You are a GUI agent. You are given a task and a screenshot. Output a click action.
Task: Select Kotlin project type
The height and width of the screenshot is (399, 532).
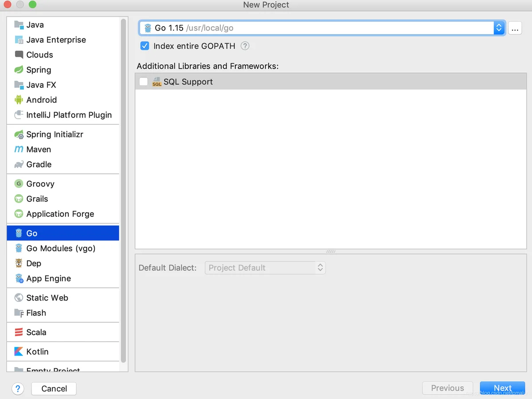(63, 352)
